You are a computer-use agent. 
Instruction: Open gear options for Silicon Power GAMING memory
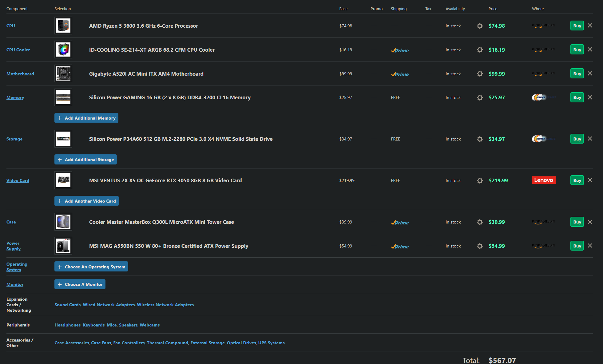pyautogui.click(x=480, y=97)
